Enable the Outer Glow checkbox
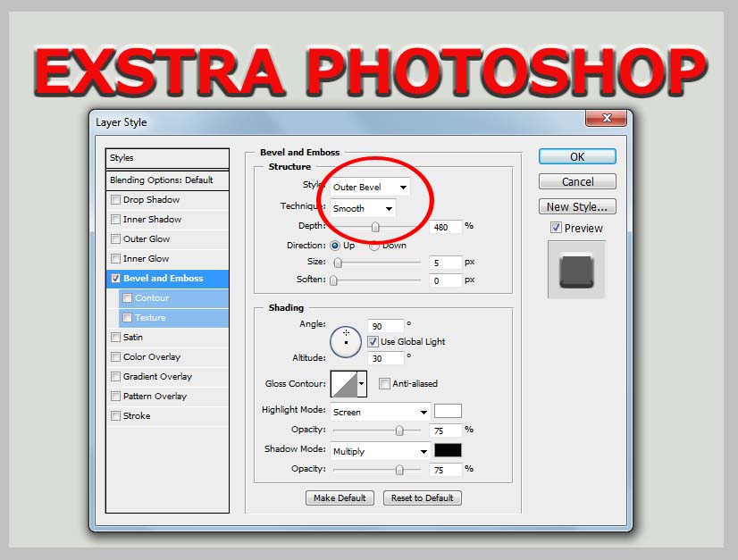Viewport: 738px width, 560px height. 115,239
